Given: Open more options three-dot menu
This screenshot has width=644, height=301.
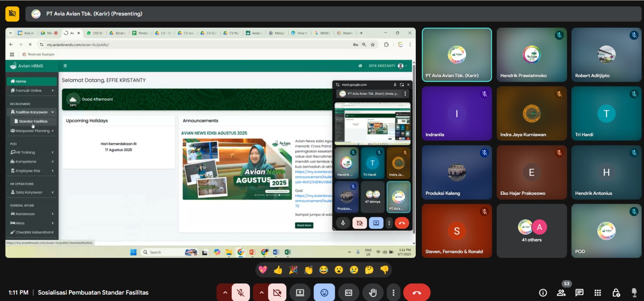Looking at the screenshot, I should click(x=393, y=293).
